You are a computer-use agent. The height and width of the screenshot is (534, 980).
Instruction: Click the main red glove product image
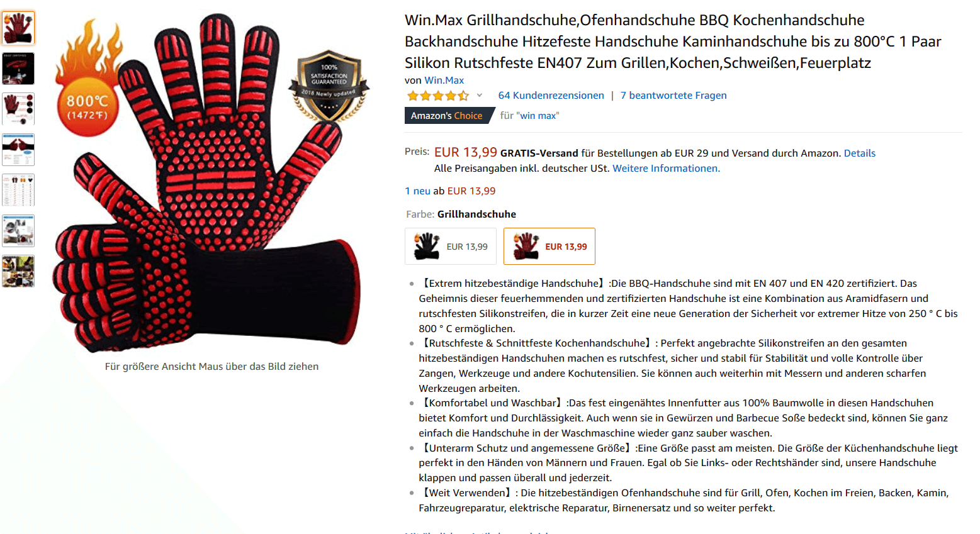[211, 182]
